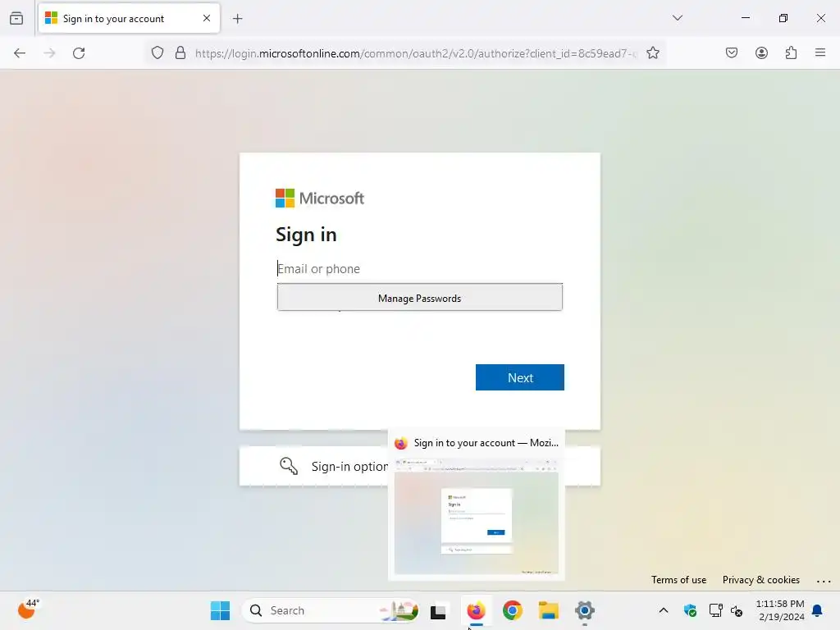Open Settings from the taskbar
This screenshot has width=840, height=630.
pyautogui.click(x=584, y=610)
